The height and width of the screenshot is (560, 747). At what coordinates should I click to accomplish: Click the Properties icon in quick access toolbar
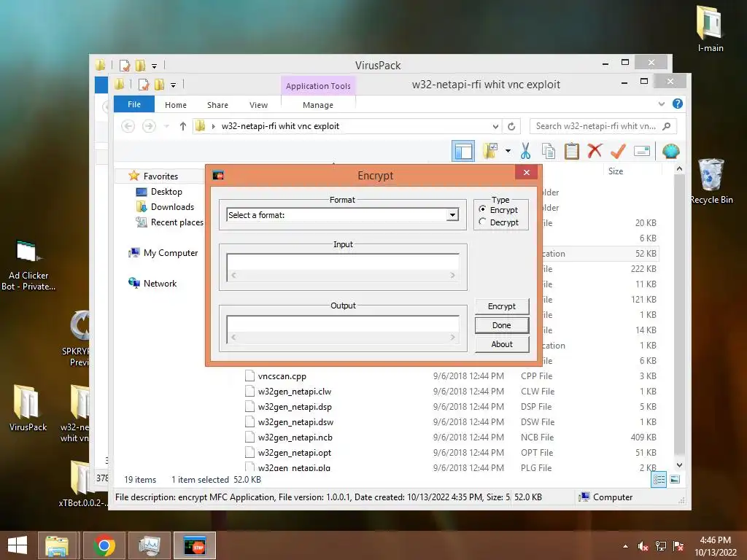144,85
